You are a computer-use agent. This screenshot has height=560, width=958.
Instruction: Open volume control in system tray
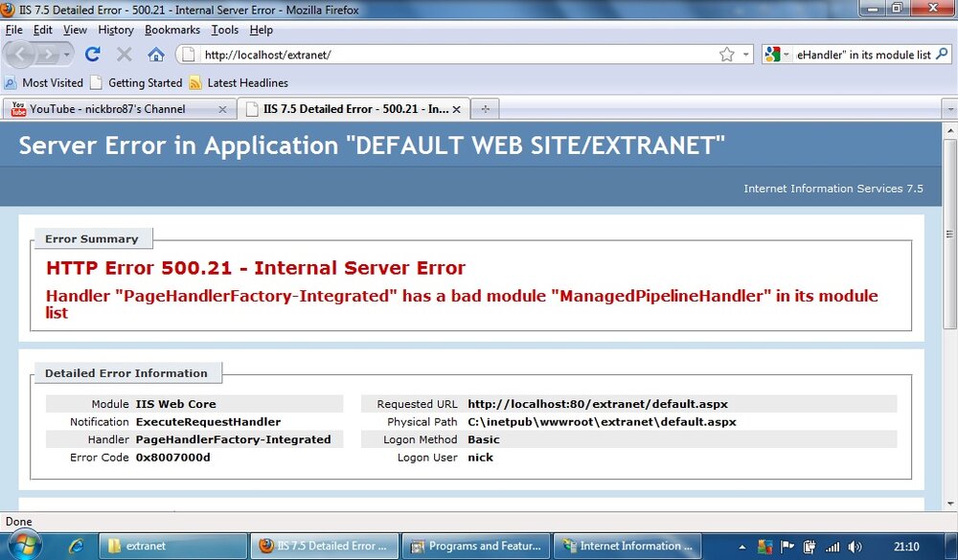(855, 547)
